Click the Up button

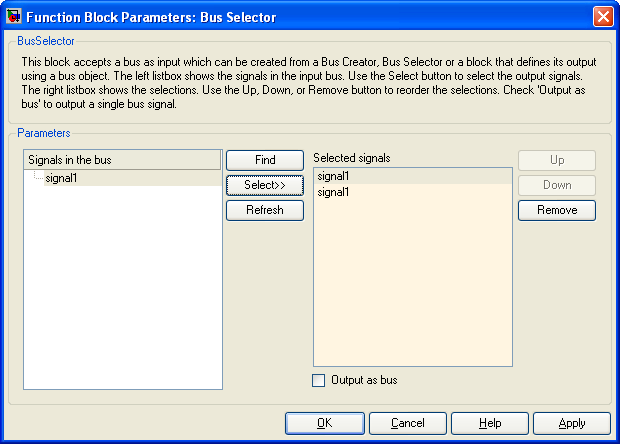[x=557, y=160]
